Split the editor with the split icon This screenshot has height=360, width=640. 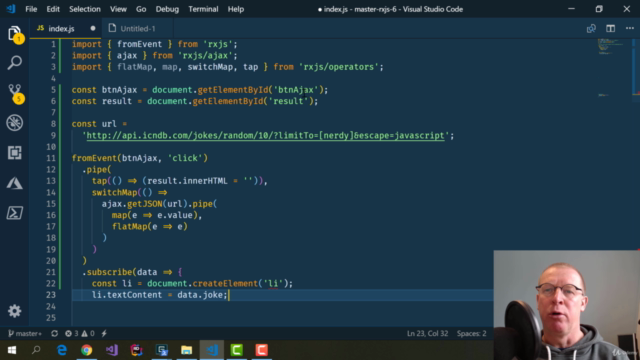click(611, 29)
